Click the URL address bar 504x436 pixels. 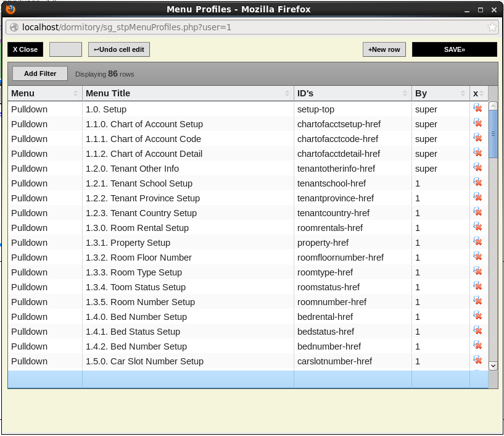(x=247, y=27)
